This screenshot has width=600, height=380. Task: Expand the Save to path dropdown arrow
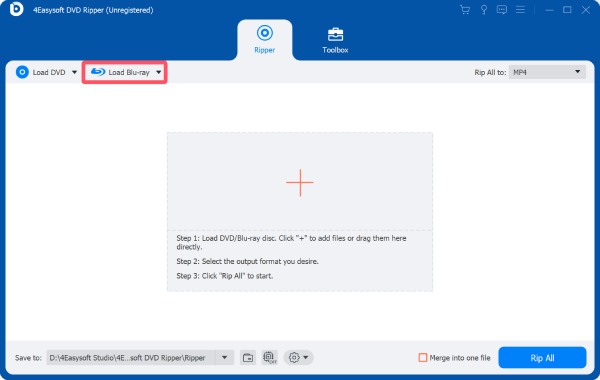coord(225,358)
